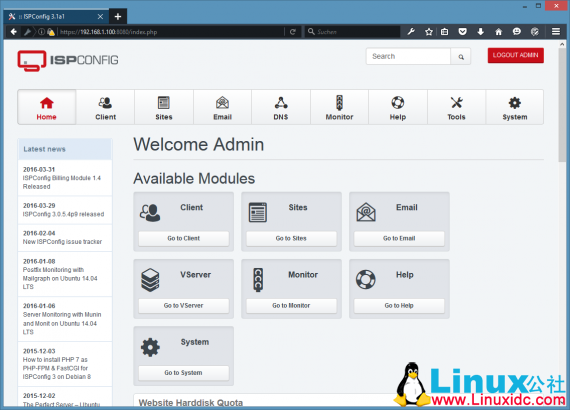570x410 pixels.
Task: Click the browser home icon
Action: (499, 32)
